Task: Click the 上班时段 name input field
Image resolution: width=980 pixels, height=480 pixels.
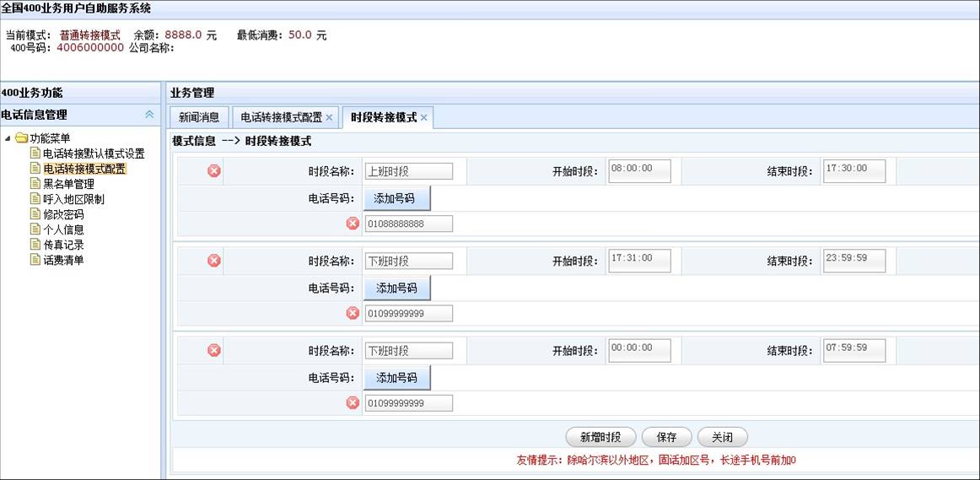Action: pos(408,171)
